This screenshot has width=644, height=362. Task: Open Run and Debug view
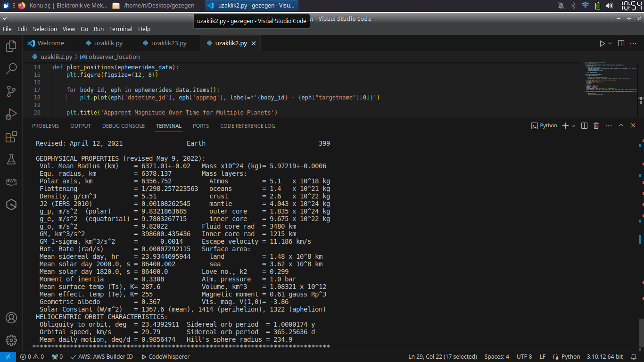click(x=11, y=114)
